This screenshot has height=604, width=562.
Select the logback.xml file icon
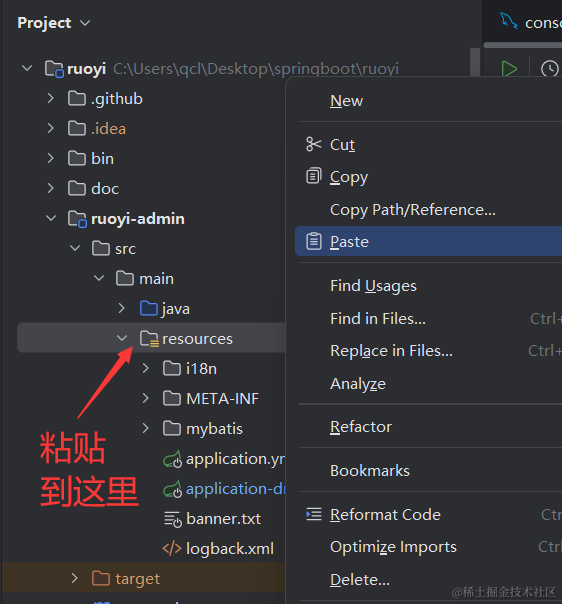(x=172, y=548)
